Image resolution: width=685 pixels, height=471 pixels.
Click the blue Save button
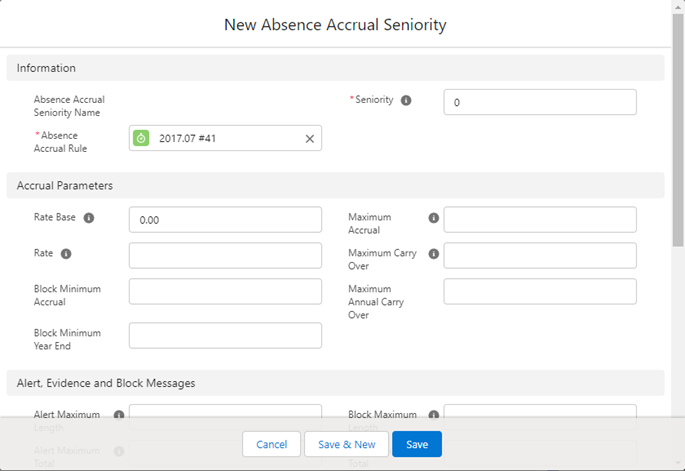coord(417,444)
